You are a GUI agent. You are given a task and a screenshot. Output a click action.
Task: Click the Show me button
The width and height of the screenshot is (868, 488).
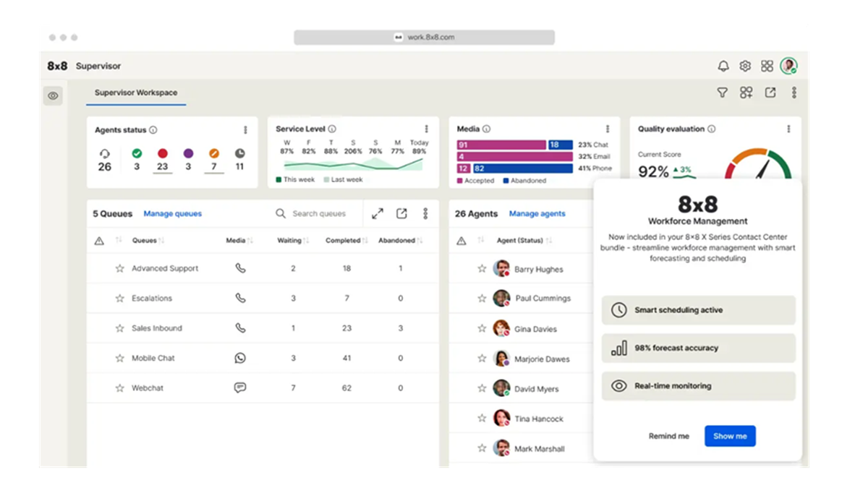[x=730, y=436]
